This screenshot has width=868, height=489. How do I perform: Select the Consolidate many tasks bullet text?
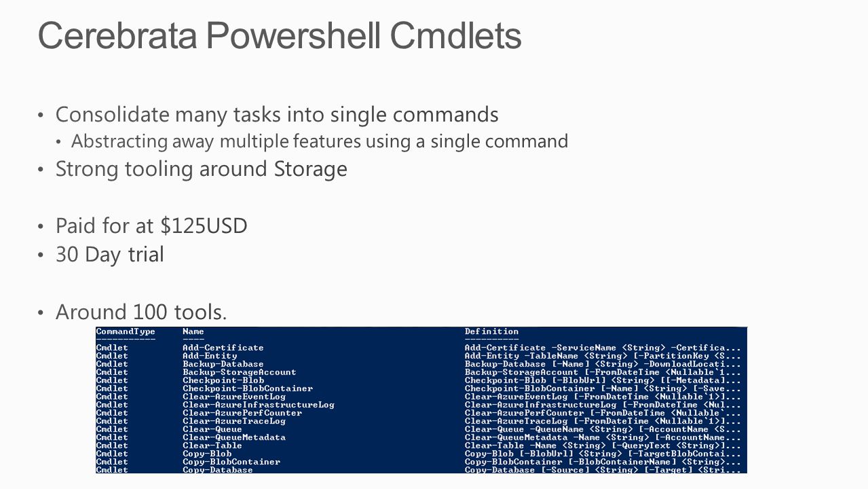[x=277, y=115]
